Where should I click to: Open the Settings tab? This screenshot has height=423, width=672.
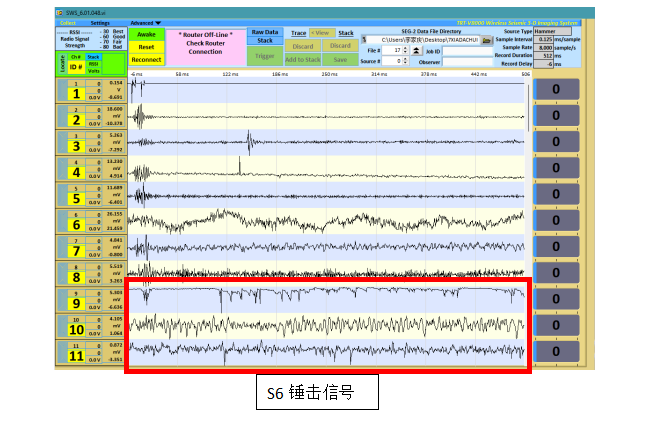click(100, 22)
